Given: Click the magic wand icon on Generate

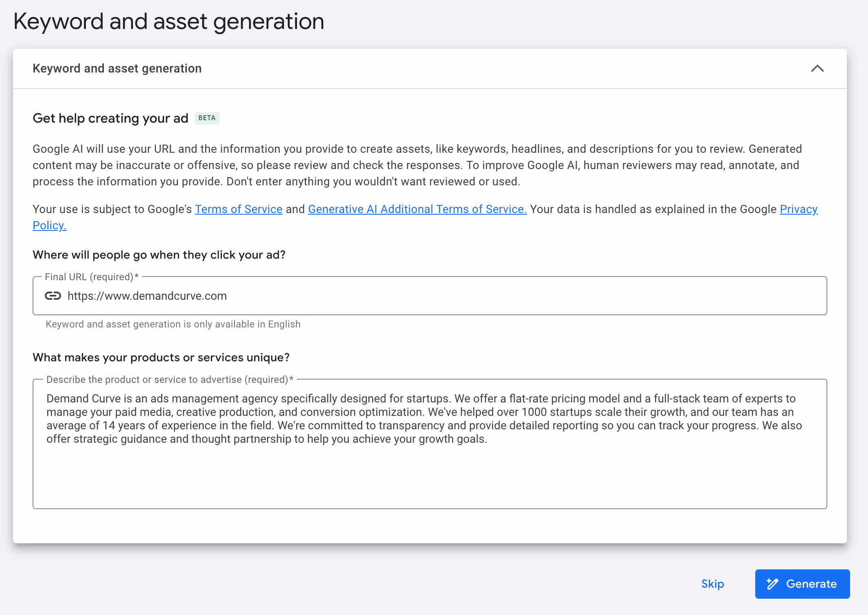Looking at the screenshot, I should click(x=772, y=584).
